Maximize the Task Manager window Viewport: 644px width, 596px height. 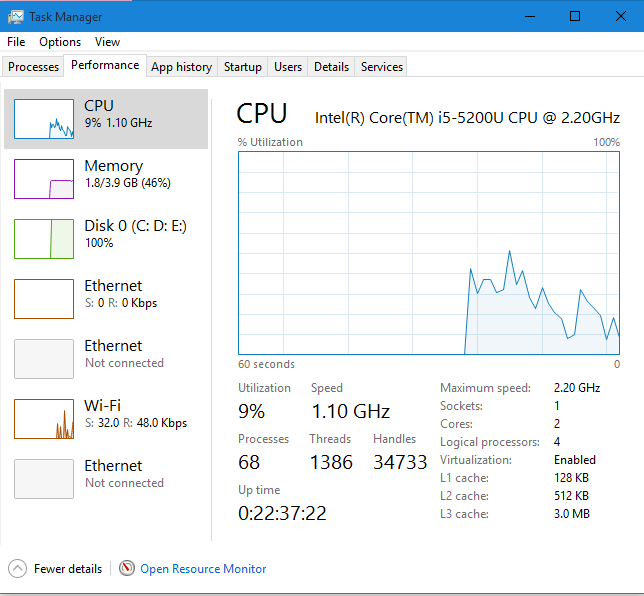point(575,16)
